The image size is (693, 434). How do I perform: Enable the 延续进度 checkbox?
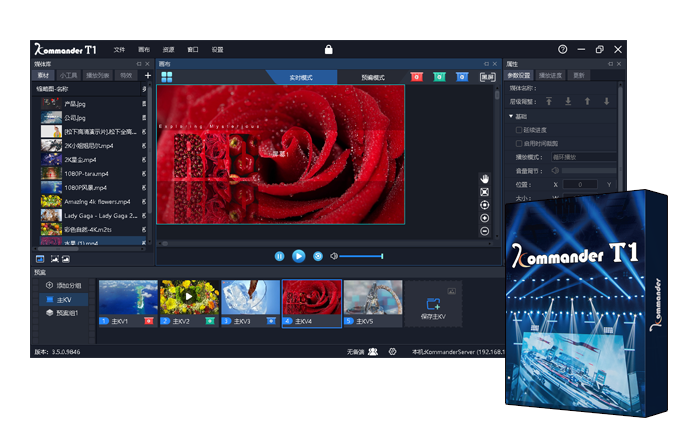[518, 129]
